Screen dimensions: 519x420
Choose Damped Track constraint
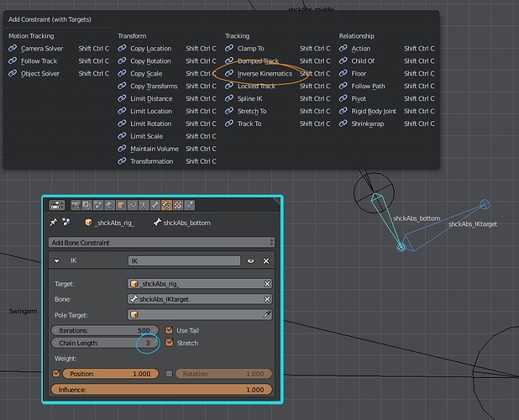(x=277, y=60)
